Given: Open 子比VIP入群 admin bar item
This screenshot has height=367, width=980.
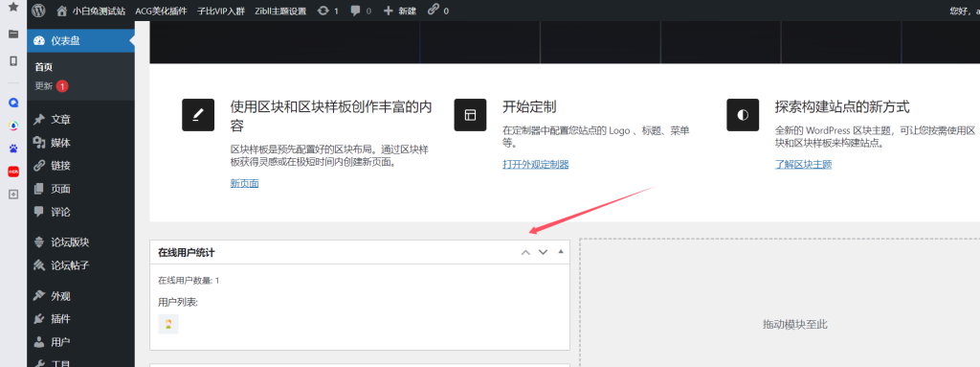Looking at the screenshot, I should [221, 11].
